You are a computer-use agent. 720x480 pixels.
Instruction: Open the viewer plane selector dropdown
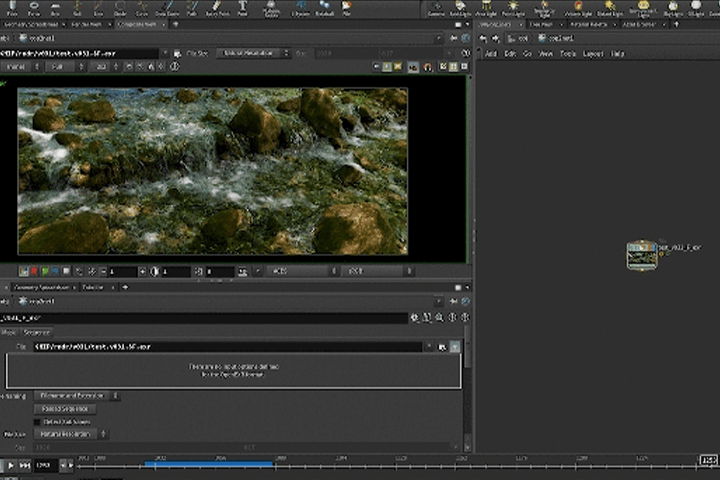click(20, 67)
